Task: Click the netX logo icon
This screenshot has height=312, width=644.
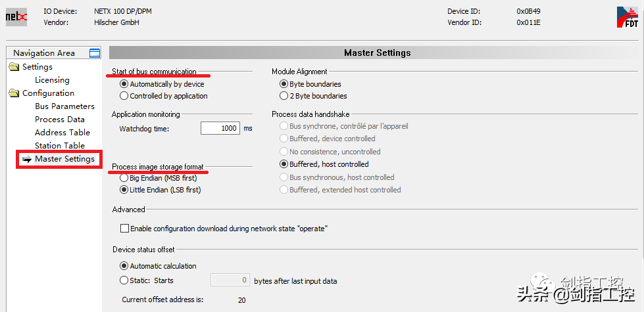Action: click(16, 16)
